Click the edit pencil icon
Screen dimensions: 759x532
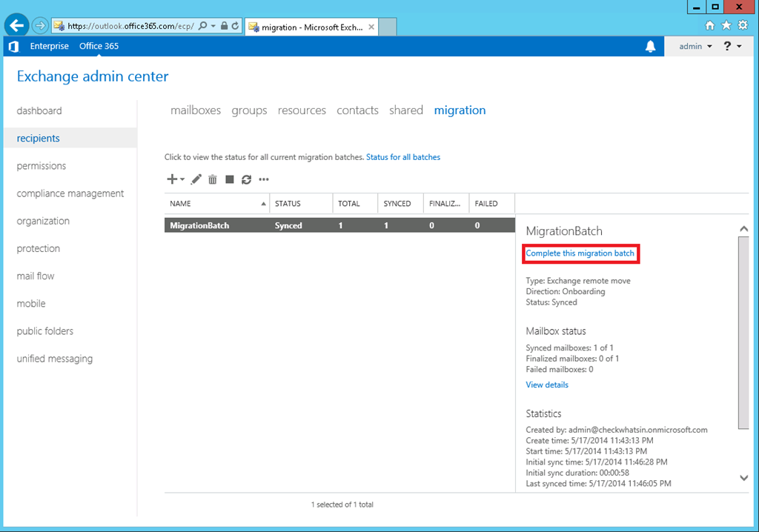pos(196,179)
